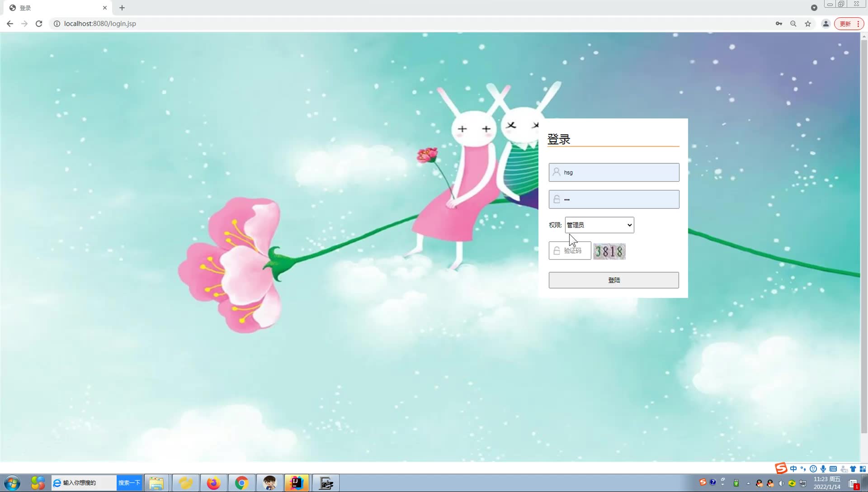
Task: Toggle Chinese/English with the 中 input indicator
Action: pyautogui.click(x=794, y=469)
